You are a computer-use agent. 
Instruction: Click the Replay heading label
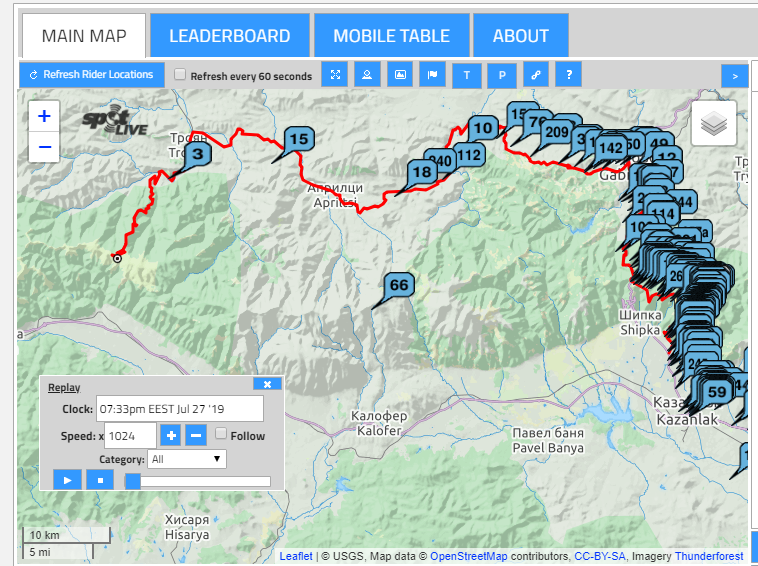(x=64, y=388)
